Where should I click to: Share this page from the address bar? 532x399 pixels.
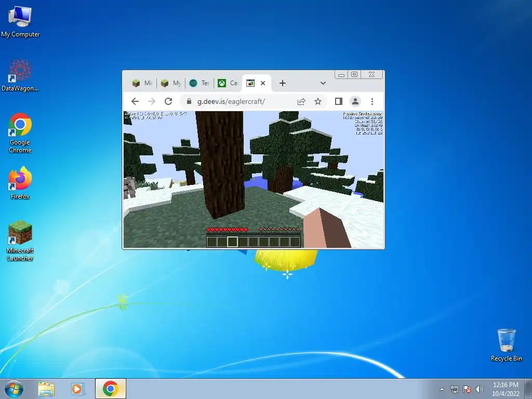(x=301, y=101)
